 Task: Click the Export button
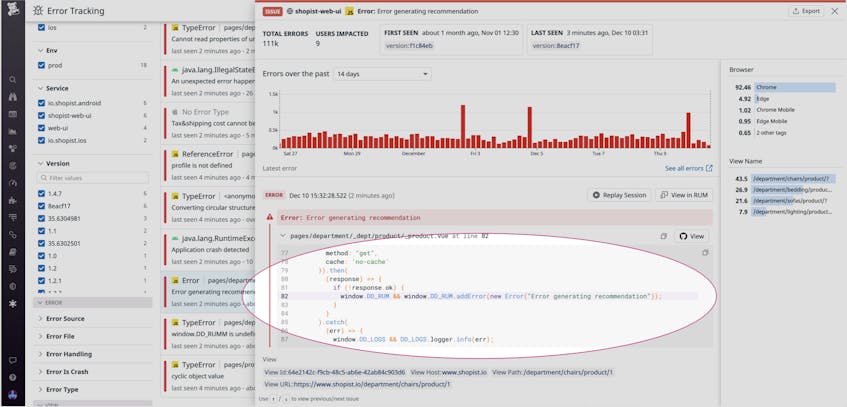[x=806, y=11]
